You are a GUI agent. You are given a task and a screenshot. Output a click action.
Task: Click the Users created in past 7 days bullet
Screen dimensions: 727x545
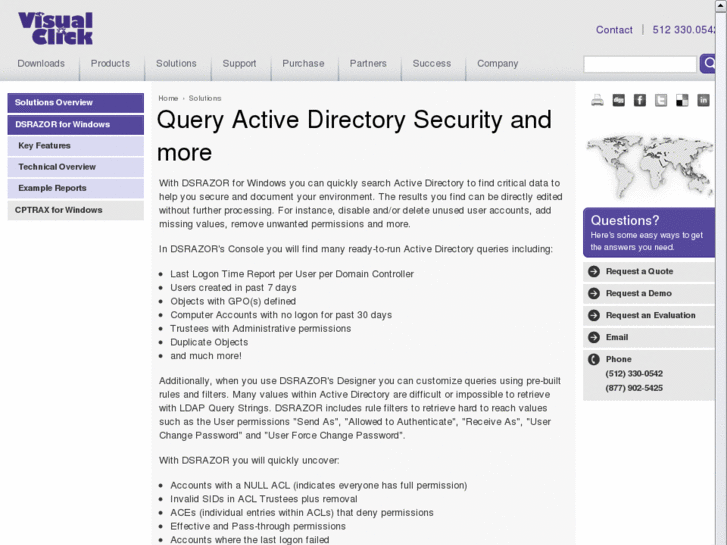coord(233,288)
